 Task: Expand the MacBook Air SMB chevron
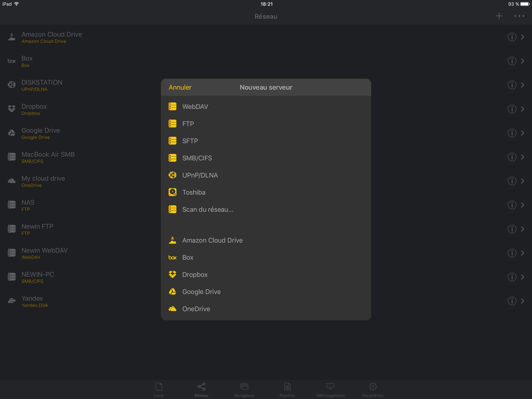coord(522,157)
